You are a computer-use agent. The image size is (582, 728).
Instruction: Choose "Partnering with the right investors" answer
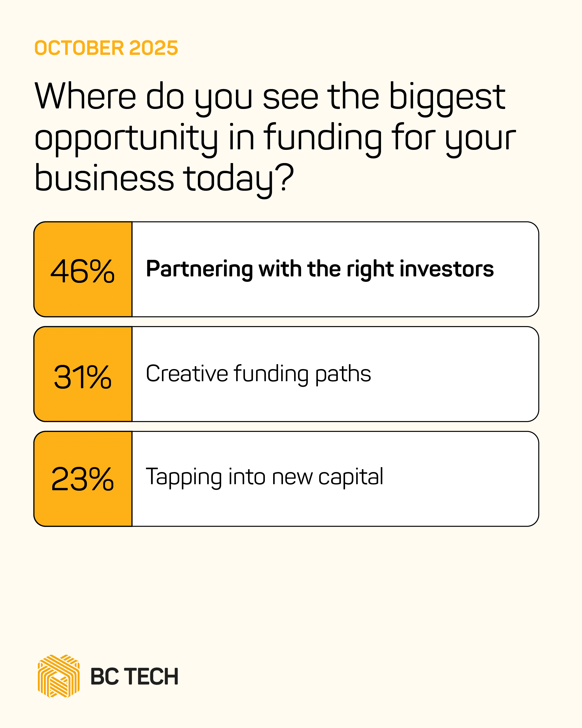click(320, 269)
